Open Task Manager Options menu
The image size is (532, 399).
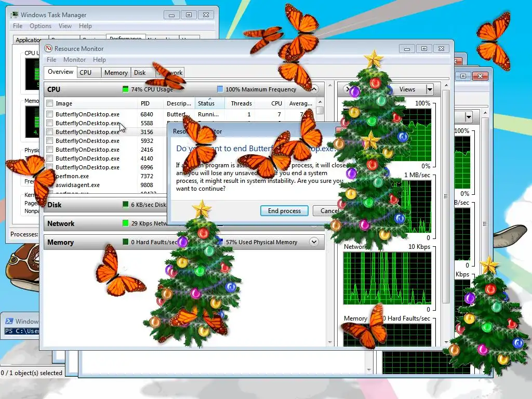(x=41, y=26)
